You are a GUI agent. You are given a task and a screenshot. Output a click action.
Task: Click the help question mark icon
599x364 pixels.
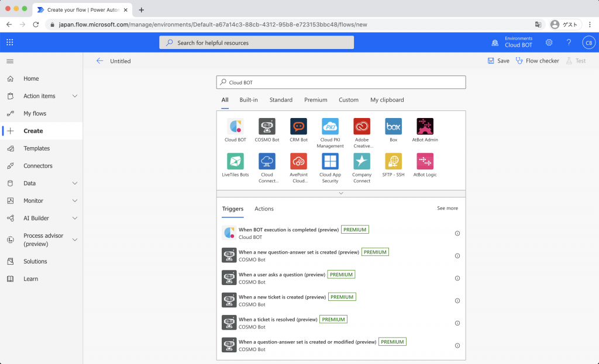pyautogui.click(x=569, y=42)
